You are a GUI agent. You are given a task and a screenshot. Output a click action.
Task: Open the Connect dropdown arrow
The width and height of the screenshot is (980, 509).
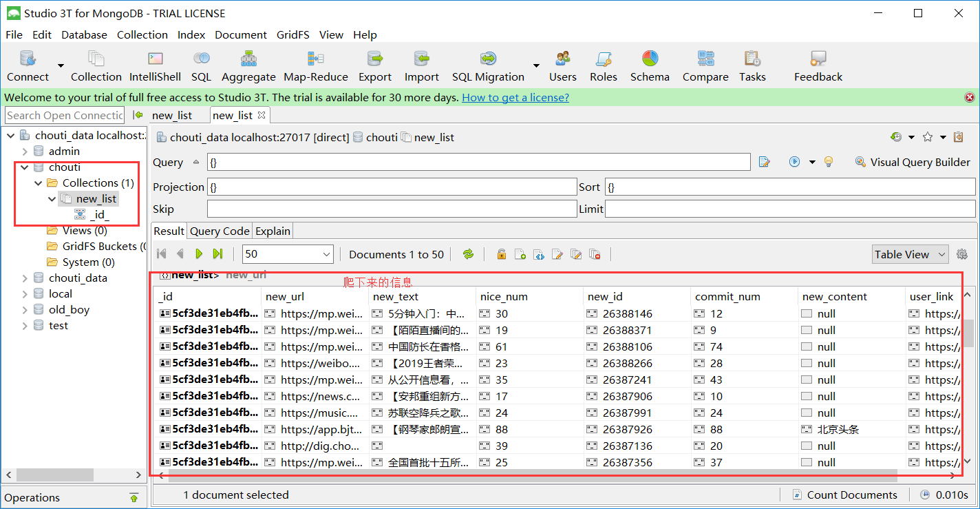pos(61,66)
